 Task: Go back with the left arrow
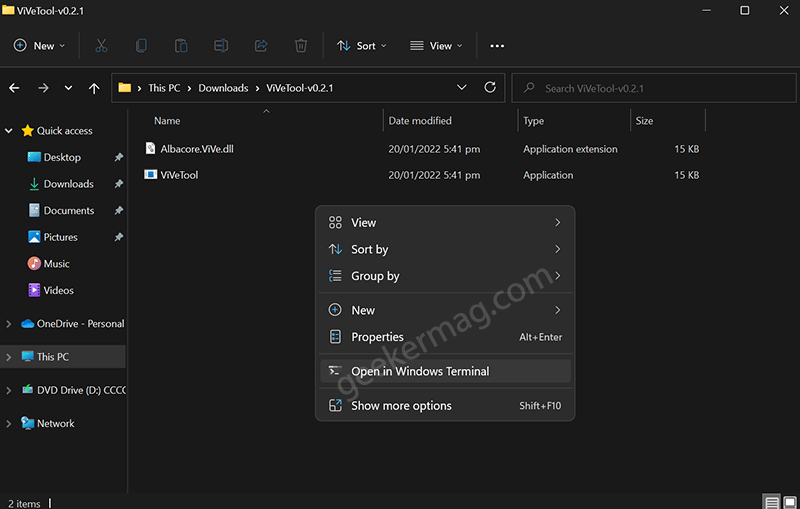pyautogui.click(x=14, y=88)
